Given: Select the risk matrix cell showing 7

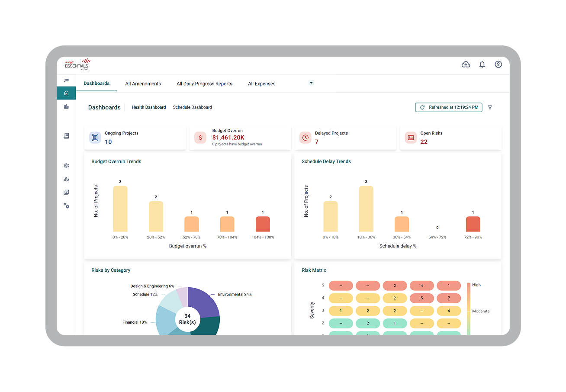Looking at the screenshot, I should 449,298.
